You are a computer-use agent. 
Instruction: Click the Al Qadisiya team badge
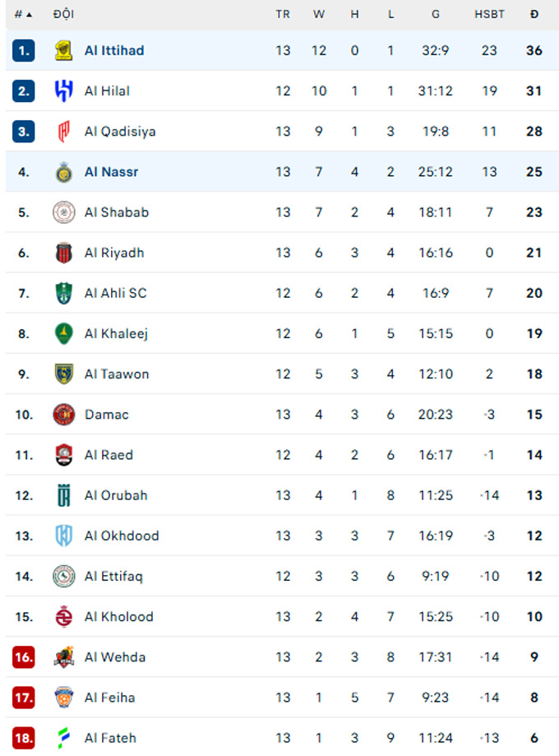pos(63,132)
